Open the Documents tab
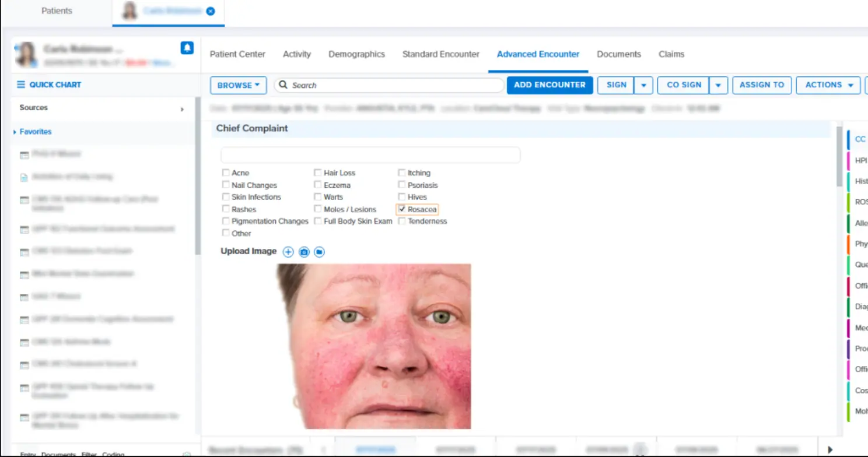This screenshot has width=868, height=457. [618, 54]
